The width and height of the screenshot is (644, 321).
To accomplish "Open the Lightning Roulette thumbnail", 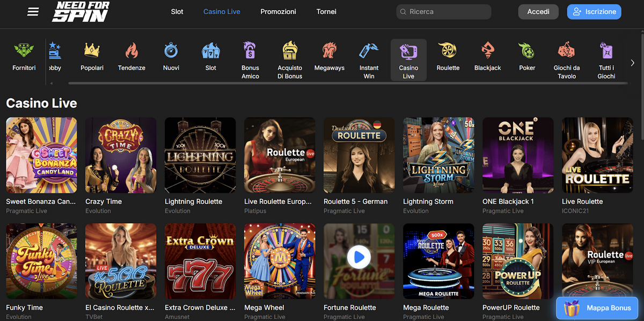I will click(x=200, y=155).
